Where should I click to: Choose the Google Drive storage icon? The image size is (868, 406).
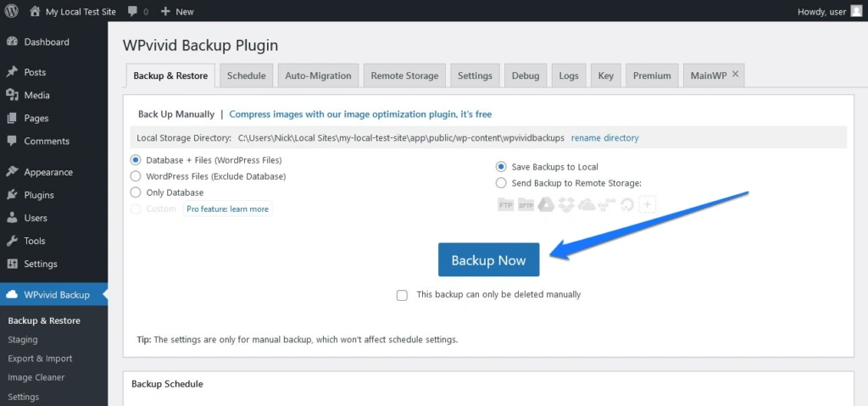point(547,204)
